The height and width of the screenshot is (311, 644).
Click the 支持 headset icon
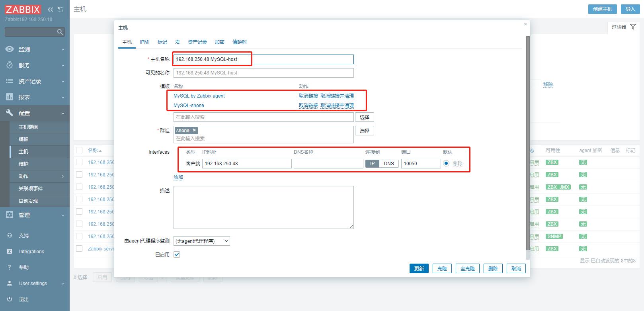click(x=10, y=235)
